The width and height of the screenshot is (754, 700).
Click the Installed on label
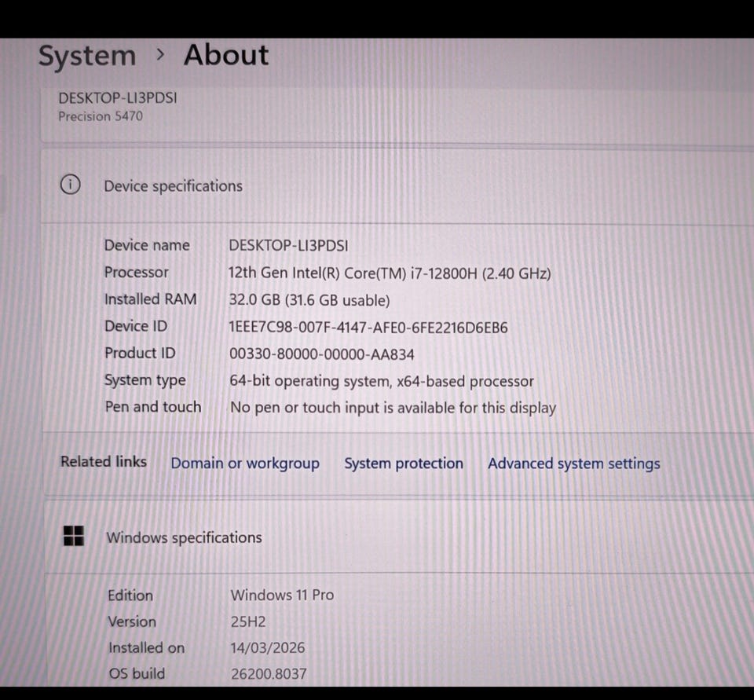tap(147, 648)
